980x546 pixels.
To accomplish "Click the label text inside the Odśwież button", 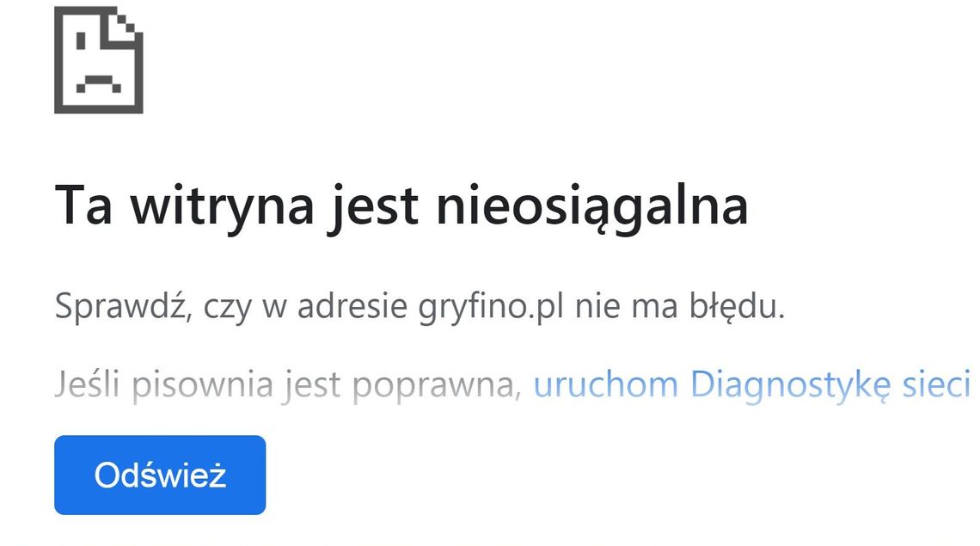I will point(160,474).
